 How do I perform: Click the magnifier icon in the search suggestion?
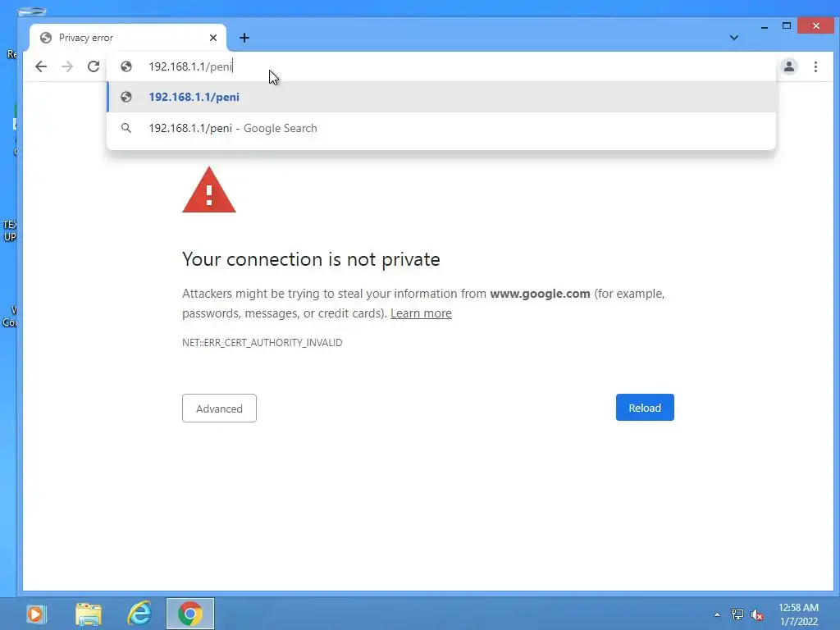pos(126,128)
